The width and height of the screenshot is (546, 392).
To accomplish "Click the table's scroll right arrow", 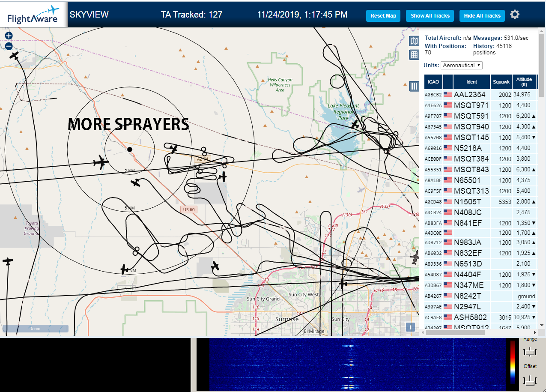I will point(534,332).
